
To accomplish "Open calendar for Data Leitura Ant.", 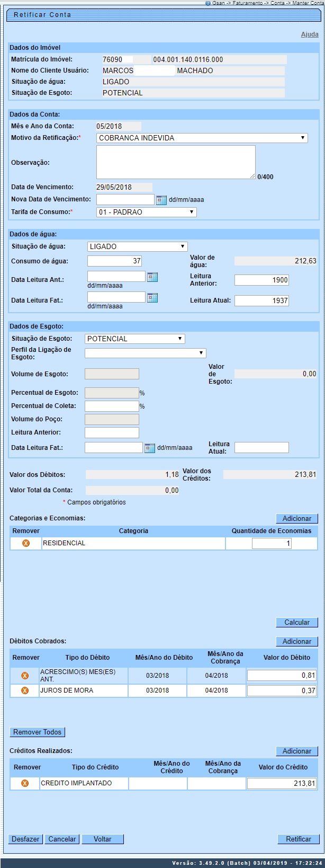I will pos(152,277).
